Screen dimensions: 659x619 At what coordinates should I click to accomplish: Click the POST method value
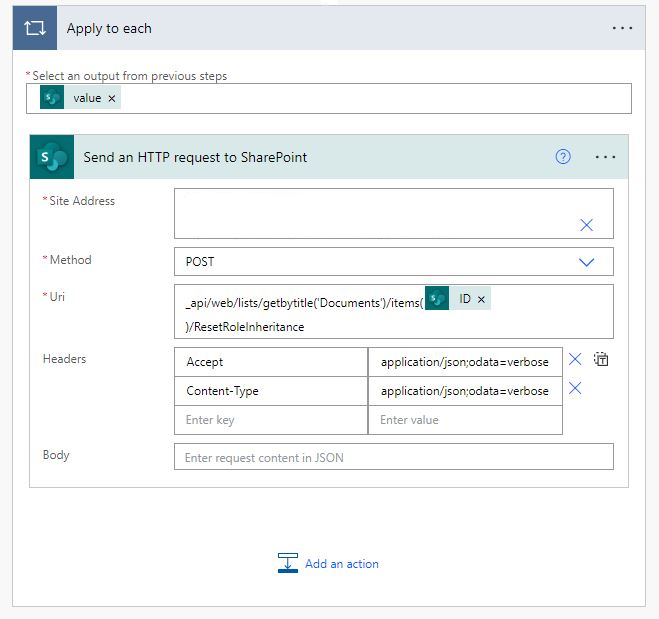[200, 262]
